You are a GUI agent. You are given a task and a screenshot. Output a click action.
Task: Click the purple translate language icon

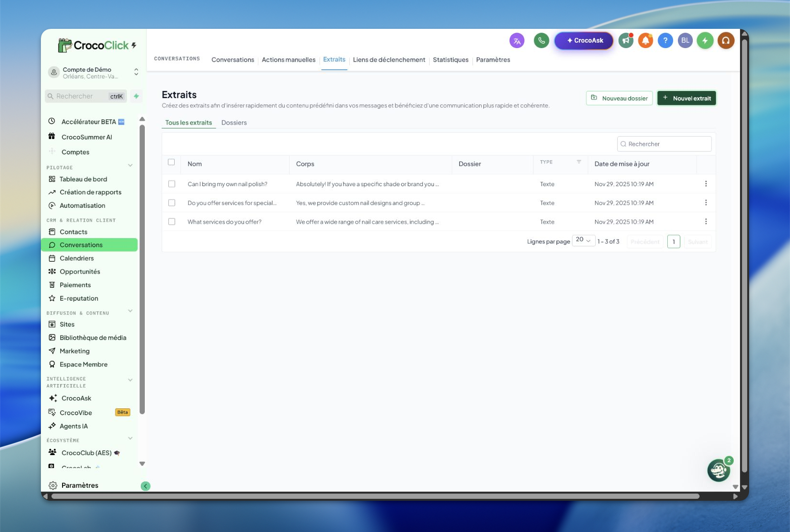(517, 41)
